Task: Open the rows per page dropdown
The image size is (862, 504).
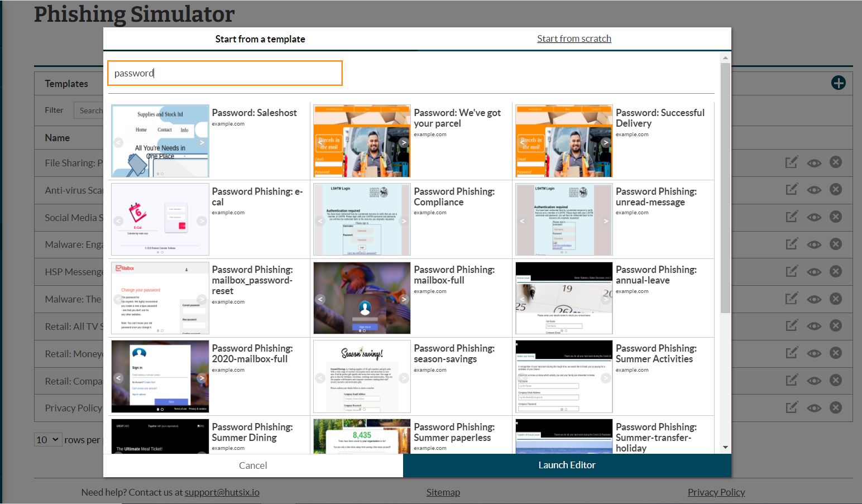Action: 47,440
